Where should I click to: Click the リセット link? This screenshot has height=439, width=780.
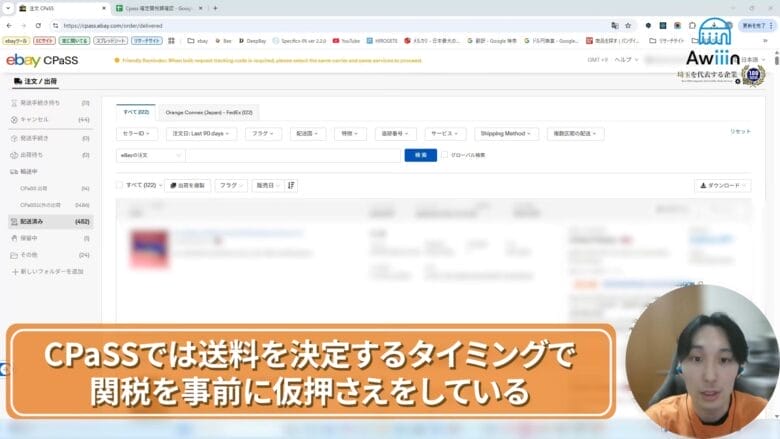(740, 131)
